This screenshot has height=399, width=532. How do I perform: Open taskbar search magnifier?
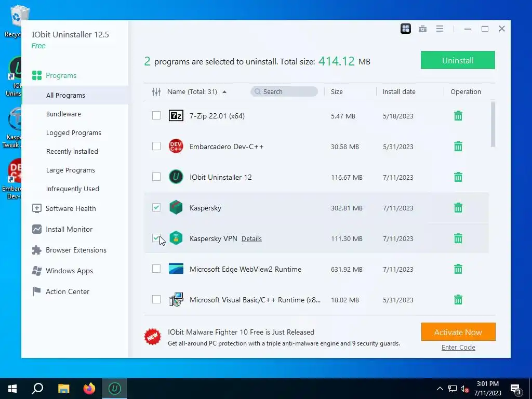pyautogui.click(x=37, y=389)
